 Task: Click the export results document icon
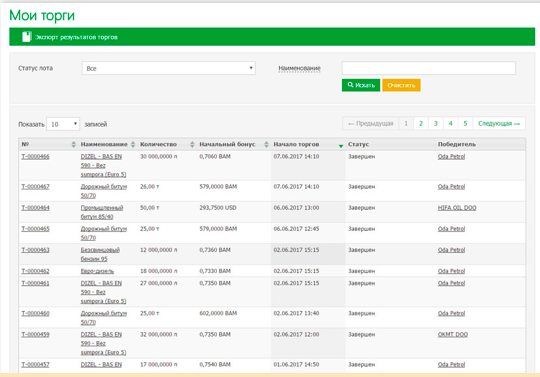click(27, 37)
